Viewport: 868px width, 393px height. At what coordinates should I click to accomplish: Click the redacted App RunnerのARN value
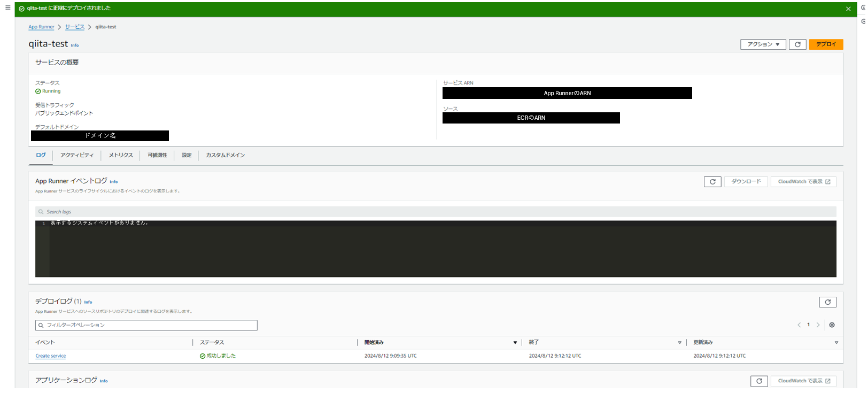[x=567, y=93]
